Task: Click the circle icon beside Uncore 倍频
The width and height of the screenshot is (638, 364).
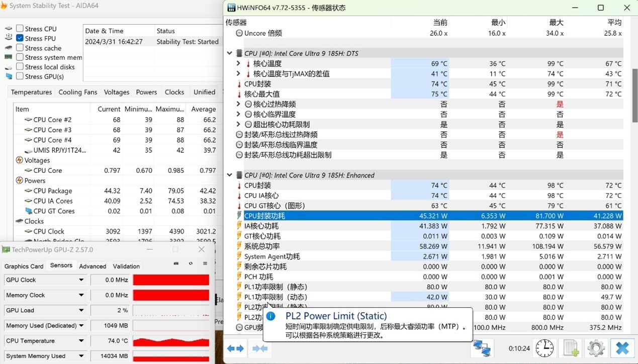Action: pyautogui.click(x=239, y=33)
